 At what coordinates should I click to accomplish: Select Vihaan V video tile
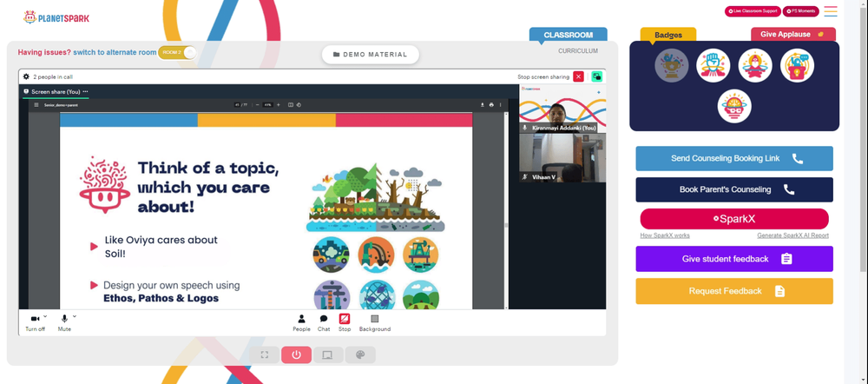[562, 158]
